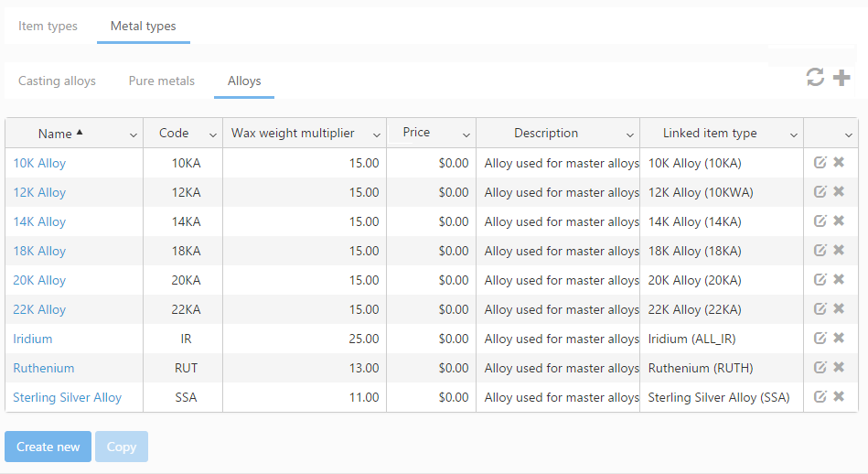Delete the Ruthenium row
Image resolution: width=868 pixels, height=474 pixels.
pos(839,368)
